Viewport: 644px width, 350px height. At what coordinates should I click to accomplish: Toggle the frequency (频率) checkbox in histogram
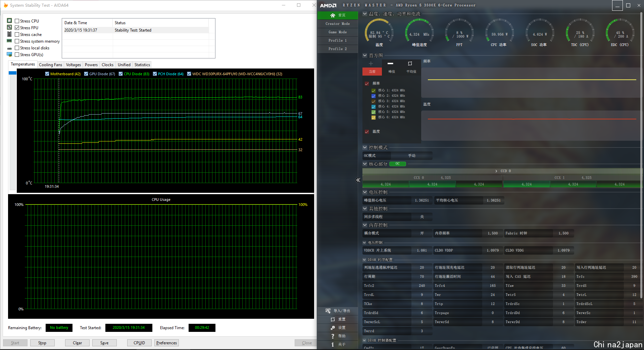(x=367, y=83)
